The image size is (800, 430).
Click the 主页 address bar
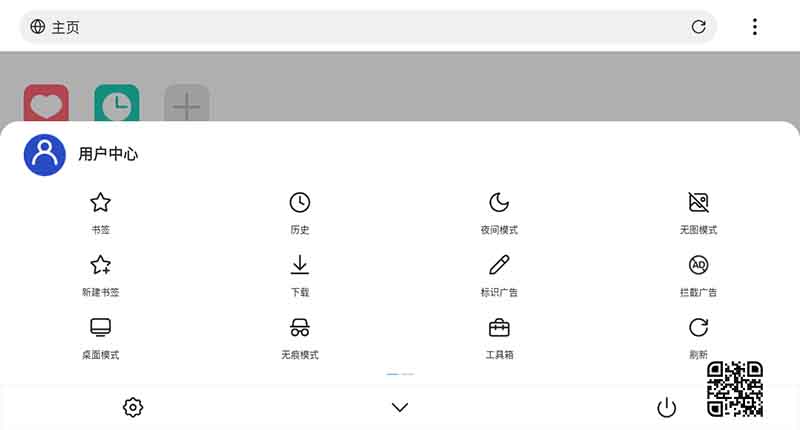[368, 27]
